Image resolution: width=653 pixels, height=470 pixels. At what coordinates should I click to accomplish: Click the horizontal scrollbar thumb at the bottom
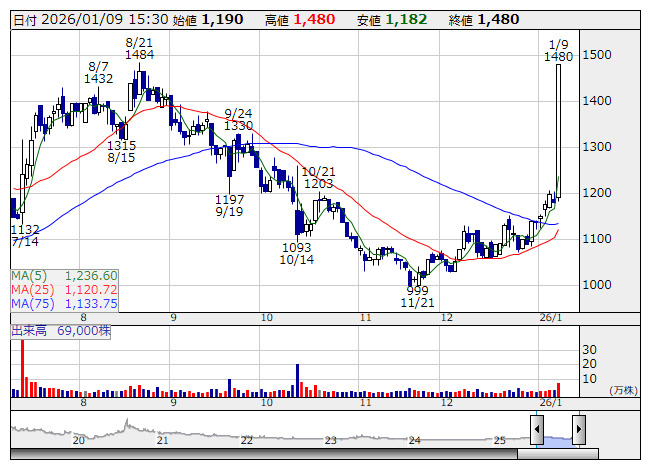click(558, 454)
